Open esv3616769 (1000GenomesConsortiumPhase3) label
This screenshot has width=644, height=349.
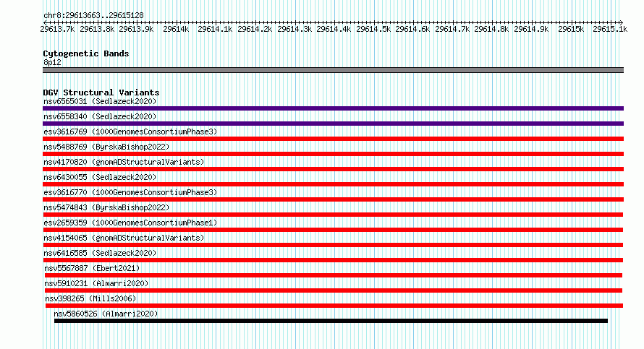[130, 132]
